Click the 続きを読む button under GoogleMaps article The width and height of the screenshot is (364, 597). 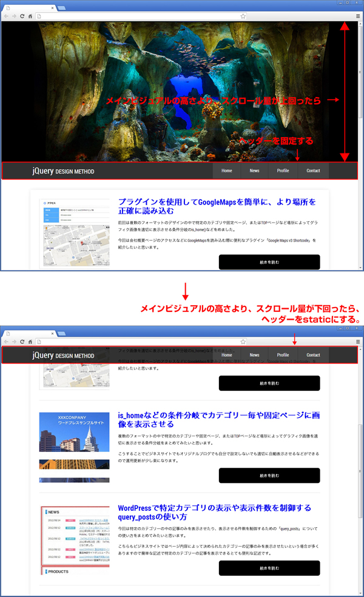[x=269, y=262]
